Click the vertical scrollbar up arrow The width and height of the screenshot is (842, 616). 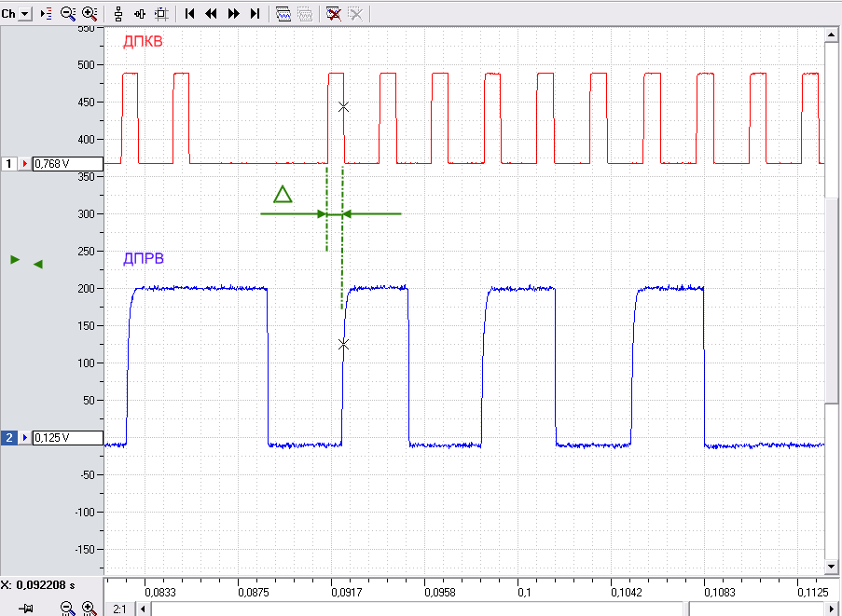pos(831,34)
